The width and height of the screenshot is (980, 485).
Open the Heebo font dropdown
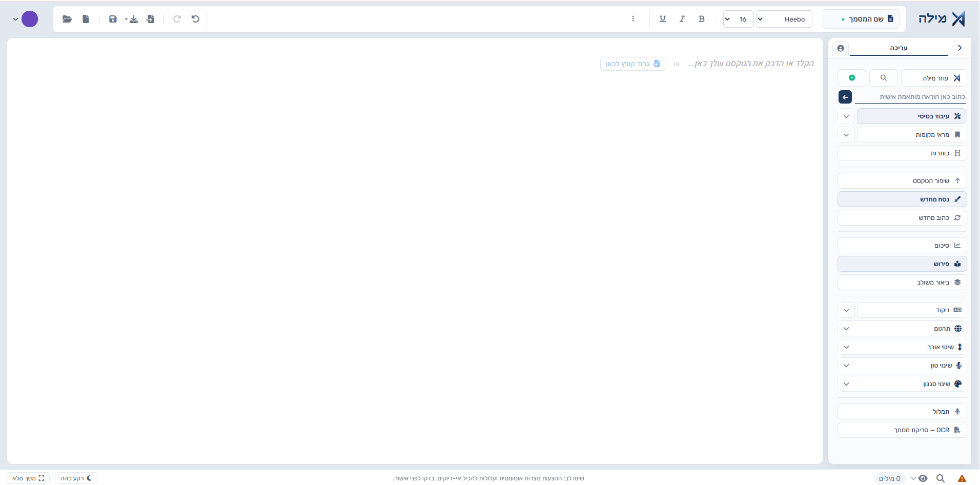[x=784, y=19]
